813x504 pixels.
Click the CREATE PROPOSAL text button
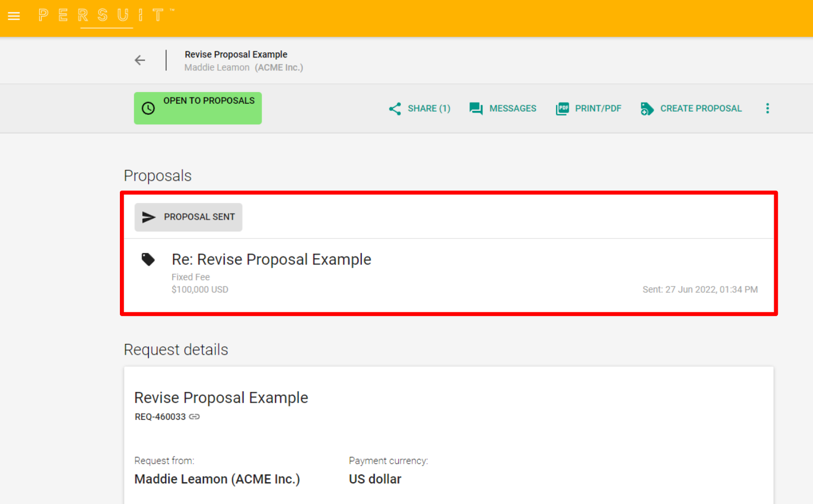(x=700, y=109)
